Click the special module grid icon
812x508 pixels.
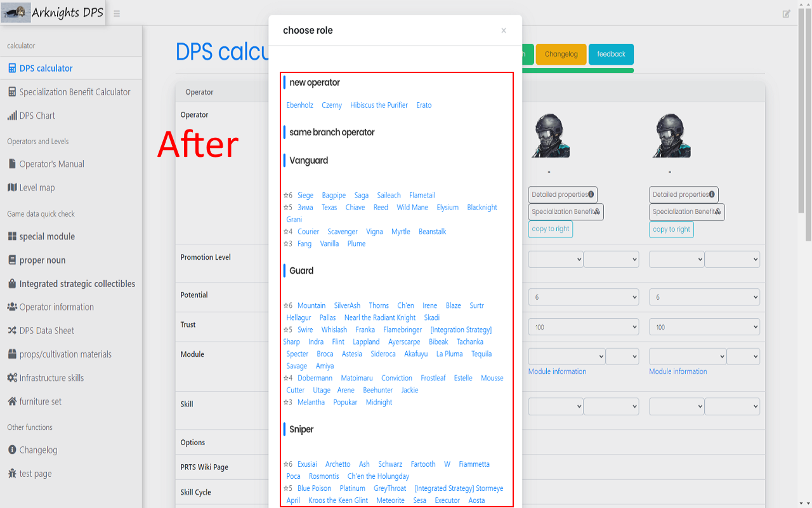12,236
